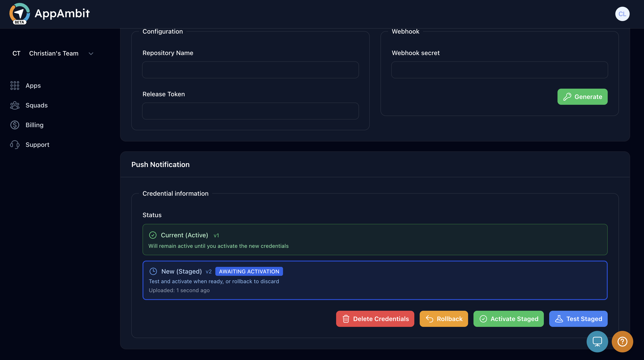The width and height of the screenshot is (644, 360).
Task: Click the active credentials checkmark icon
Action: tap(153, 235)
